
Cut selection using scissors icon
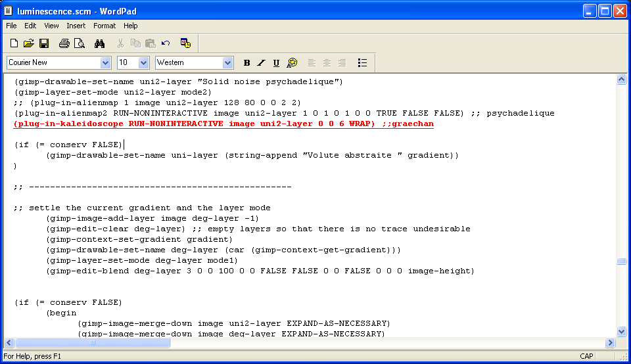click(120, 43)
